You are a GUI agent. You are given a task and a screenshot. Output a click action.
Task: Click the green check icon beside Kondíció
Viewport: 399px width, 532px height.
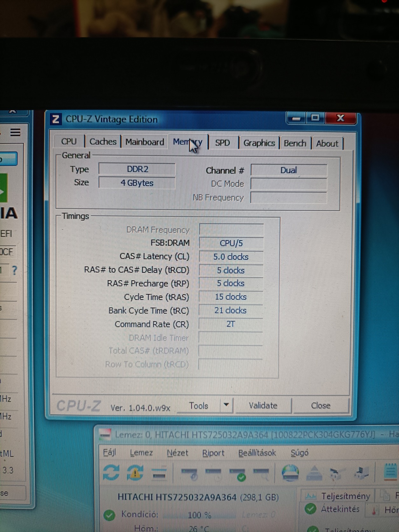click(109, 515)
